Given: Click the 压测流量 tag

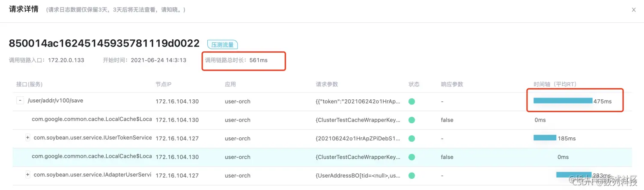Looking at the screenshot, I should [x=222, y=45].
